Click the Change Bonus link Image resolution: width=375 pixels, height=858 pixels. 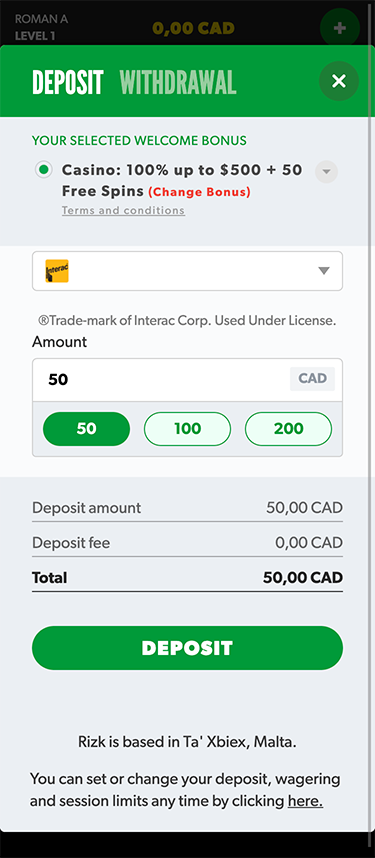click(x=199, y=192)
